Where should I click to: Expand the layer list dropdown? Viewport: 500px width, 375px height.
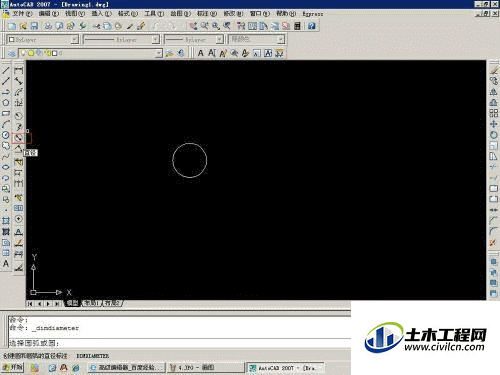159,53
